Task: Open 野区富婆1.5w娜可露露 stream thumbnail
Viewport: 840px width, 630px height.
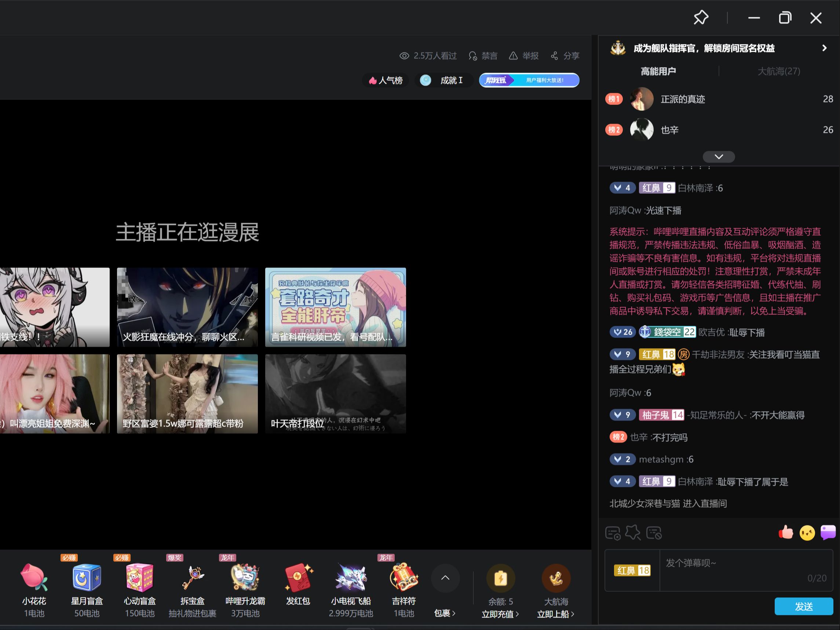Action: pyautogui.click(x=187, y=394)
